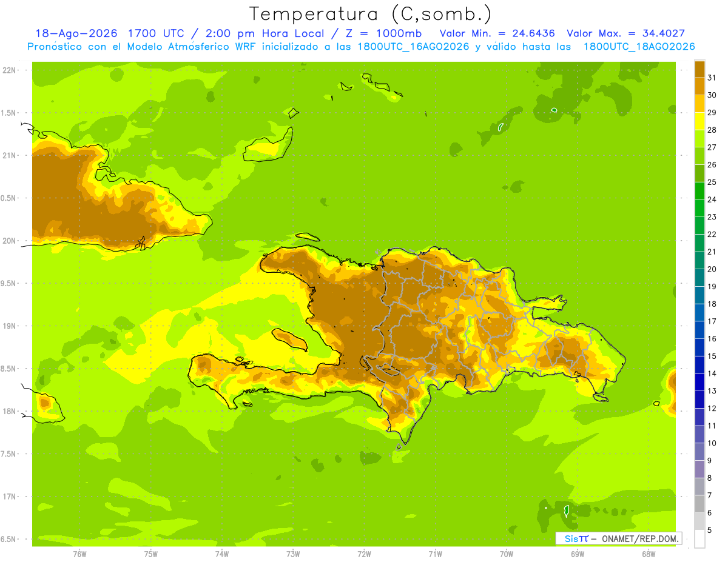The image size is (728, 562).
Task: Click the '74W' longitude axis label
Action: (222, 554)
